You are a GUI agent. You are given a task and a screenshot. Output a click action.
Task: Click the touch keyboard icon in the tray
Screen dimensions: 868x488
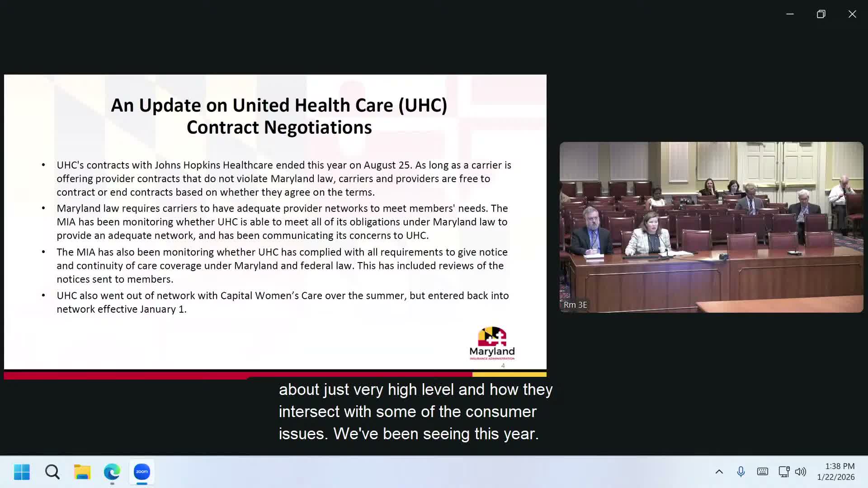pyautogui.click(x=762, y=471)
